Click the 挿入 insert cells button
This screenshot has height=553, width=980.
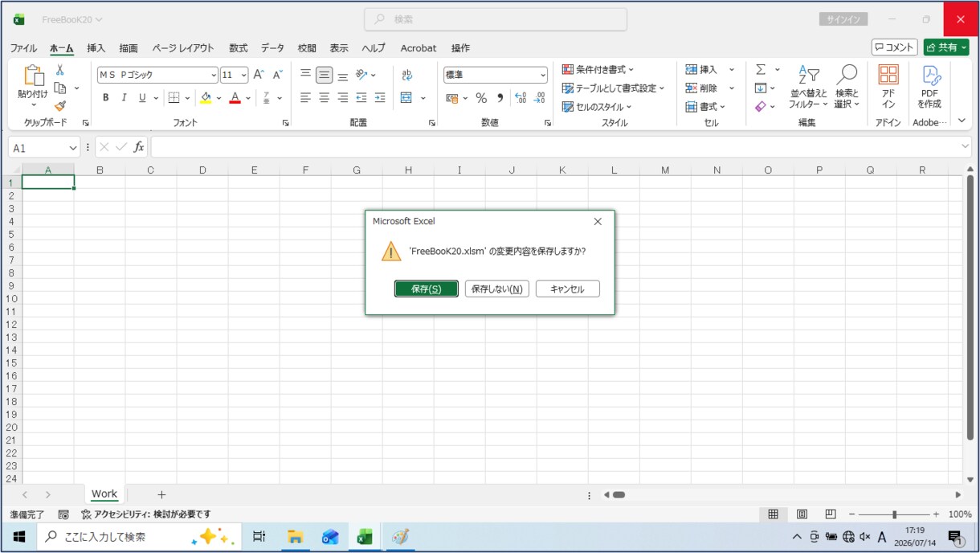tap(701, 70)
